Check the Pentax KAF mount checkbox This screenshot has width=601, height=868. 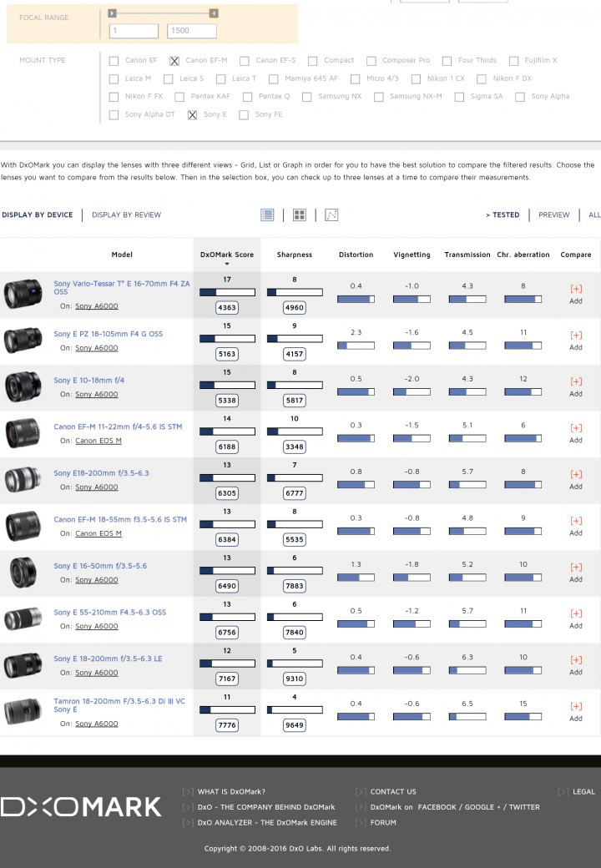tap(179, 97)
